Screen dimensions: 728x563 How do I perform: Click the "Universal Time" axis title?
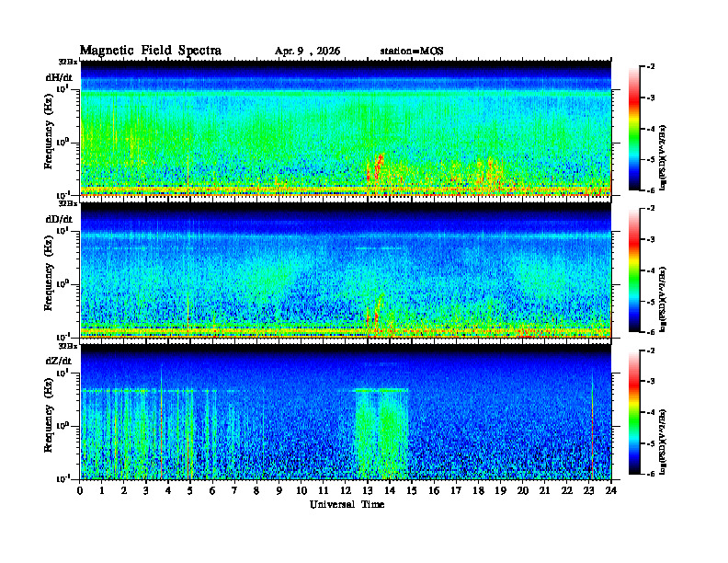(x=347, y=504)
